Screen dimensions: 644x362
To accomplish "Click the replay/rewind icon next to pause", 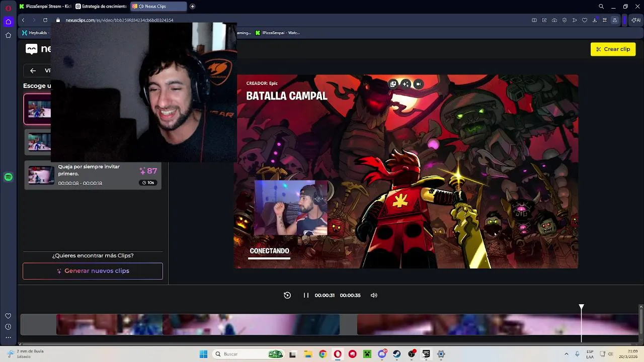I will (287, 295).
